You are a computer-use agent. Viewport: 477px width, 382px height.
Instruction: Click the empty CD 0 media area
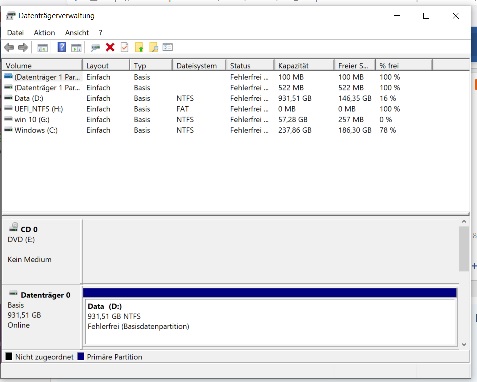pyautogui.click(x=270, y=251)
